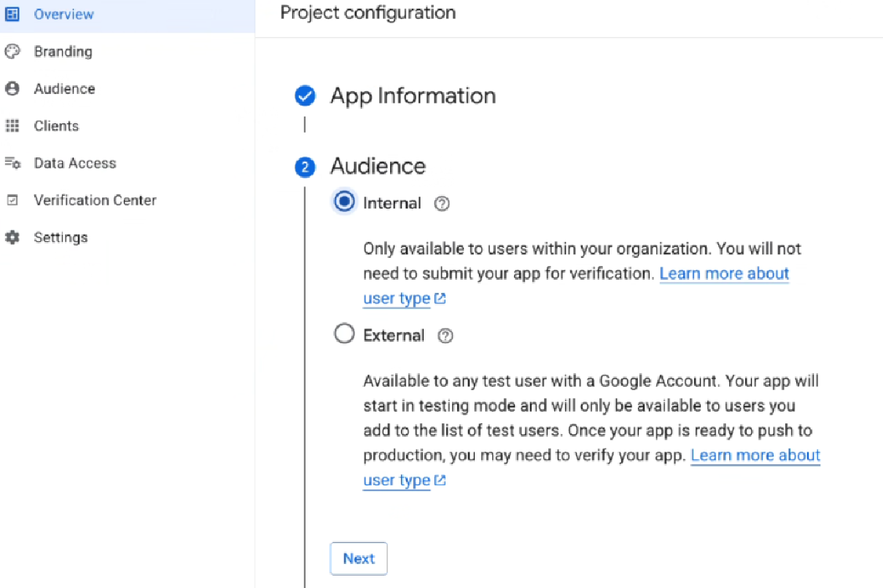Open help tooltip next to External

click(445, 336)
